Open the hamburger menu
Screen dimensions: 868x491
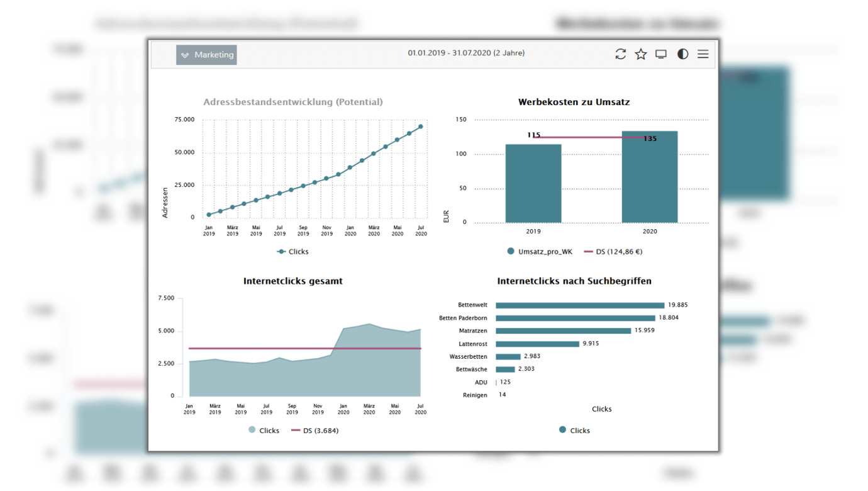(703, 54)
